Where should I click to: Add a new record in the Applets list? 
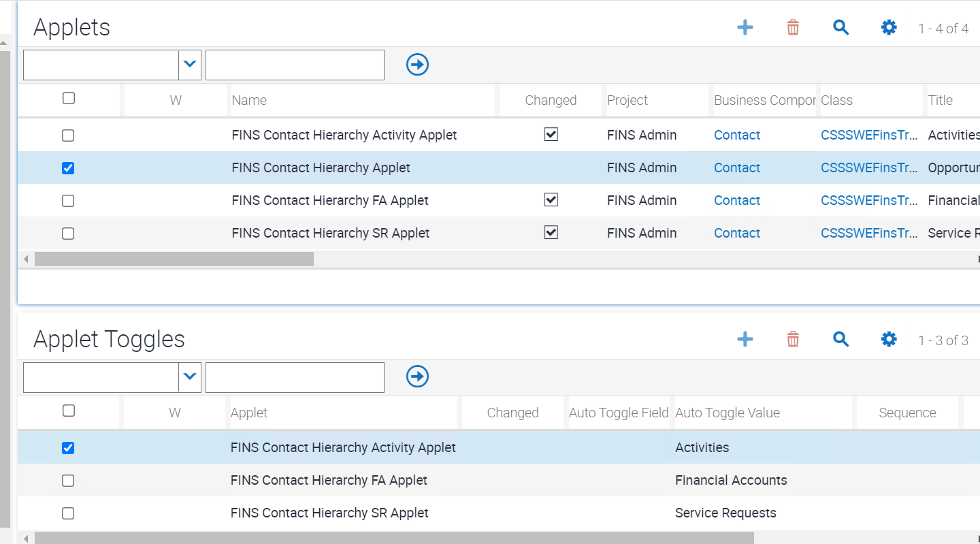pos(745,27)
